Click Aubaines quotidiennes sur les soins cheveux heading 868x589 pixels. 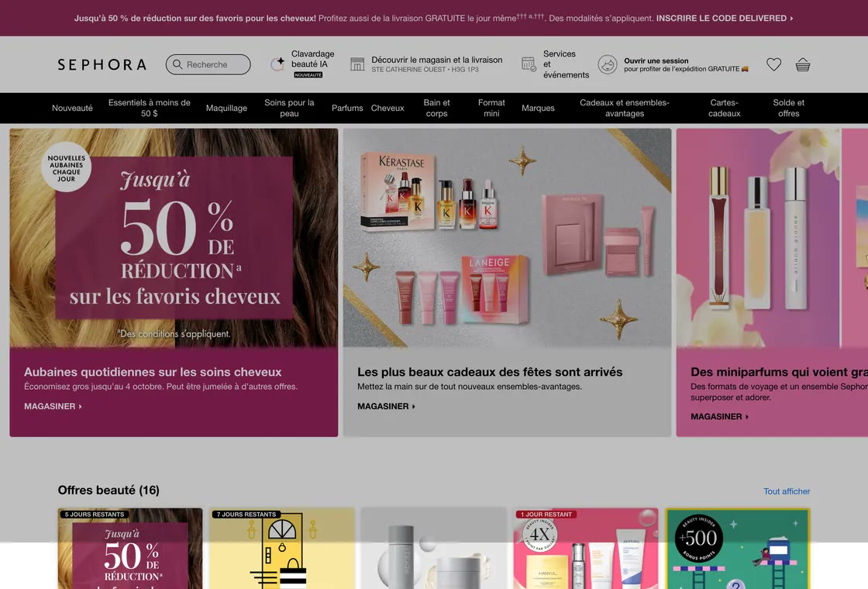tap(153, 372)
